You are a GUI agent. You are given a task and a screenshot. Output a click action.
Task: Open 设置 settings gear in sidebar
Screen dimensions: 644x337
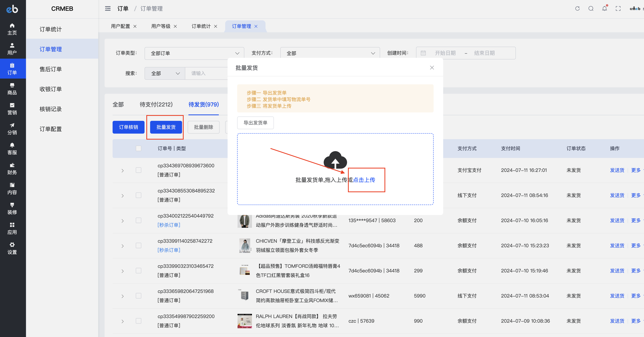12,248
